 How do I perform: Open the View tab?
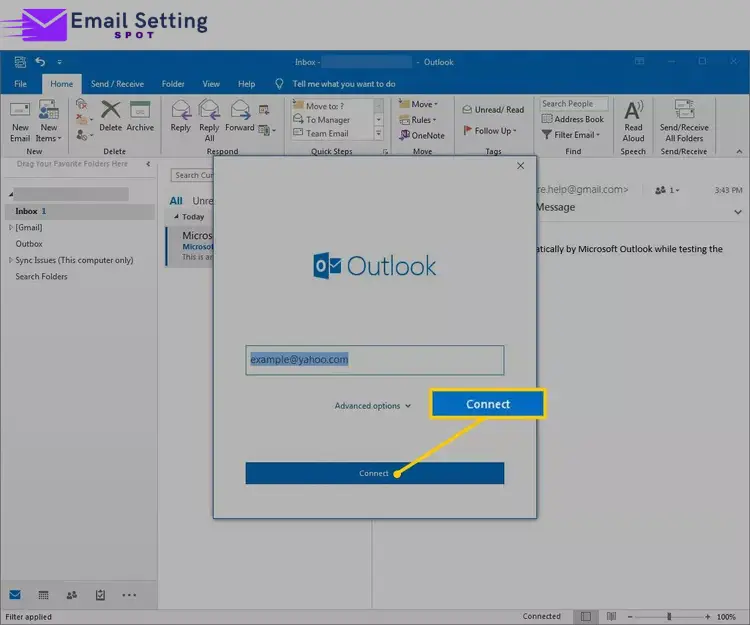(211, 84)
